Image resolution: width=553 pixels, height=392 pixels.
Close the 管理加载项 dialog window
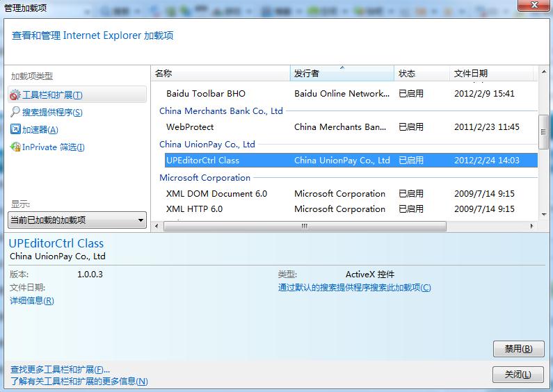(535, 5)
